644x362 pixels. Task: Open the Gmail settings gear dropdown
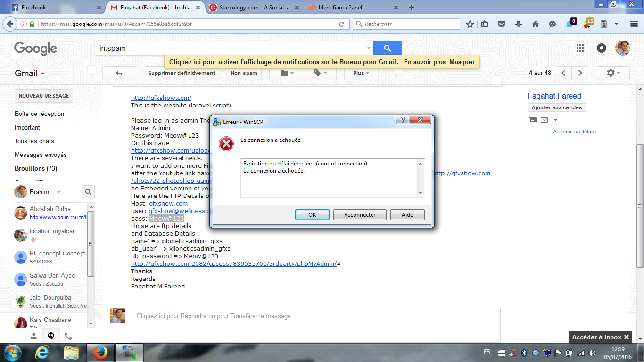point(612,73)
